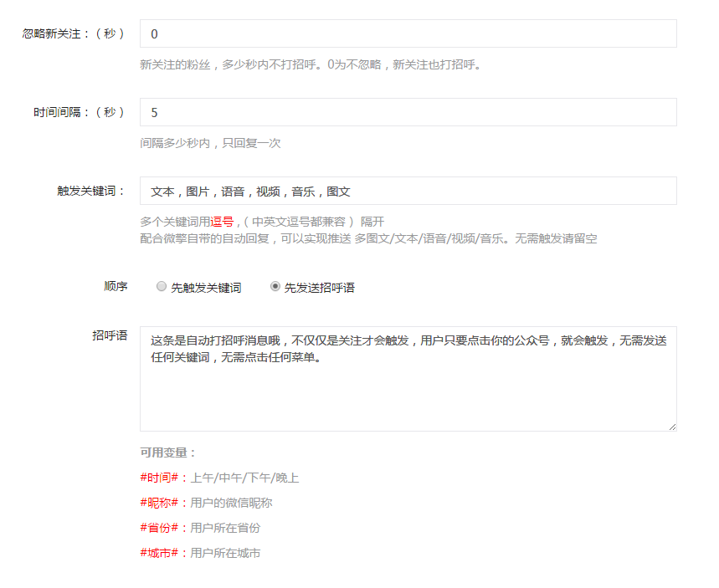Click the resize handle of the 招呼语 textarea
Screen dimensions: 719x588
point(671,426)
